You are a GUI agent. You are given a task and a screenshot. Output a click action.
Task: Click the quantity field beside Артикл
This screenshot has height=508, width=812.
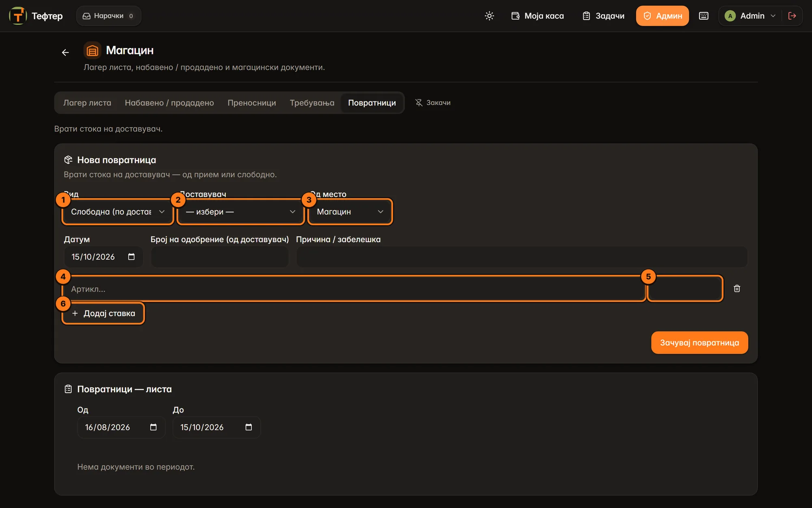point(685,289)
